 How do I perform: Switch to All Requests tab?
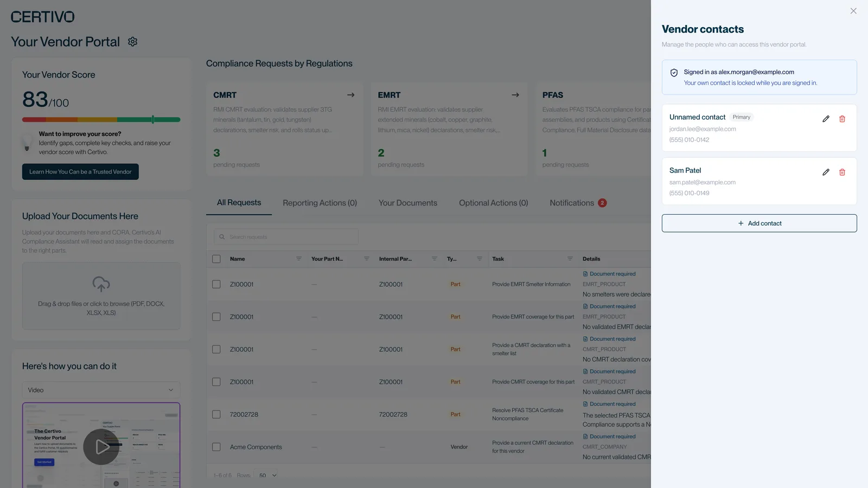click(239, 203)
